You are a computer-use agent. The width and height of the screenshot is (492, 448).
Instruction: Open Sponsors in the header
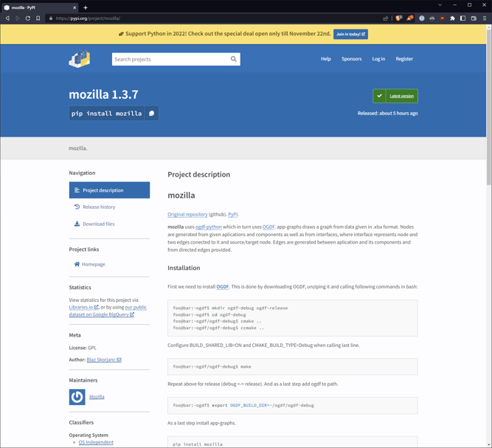tap(351, 59)
